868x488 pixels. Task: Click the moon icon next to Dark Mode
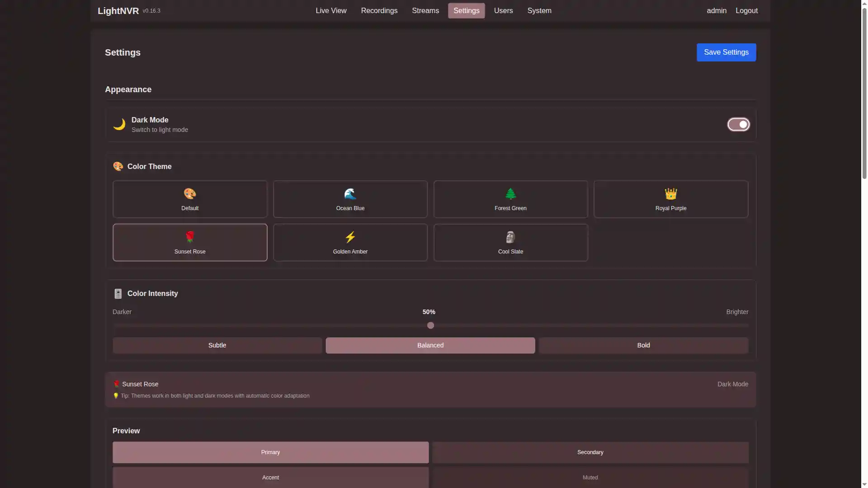tap(119, 124)
